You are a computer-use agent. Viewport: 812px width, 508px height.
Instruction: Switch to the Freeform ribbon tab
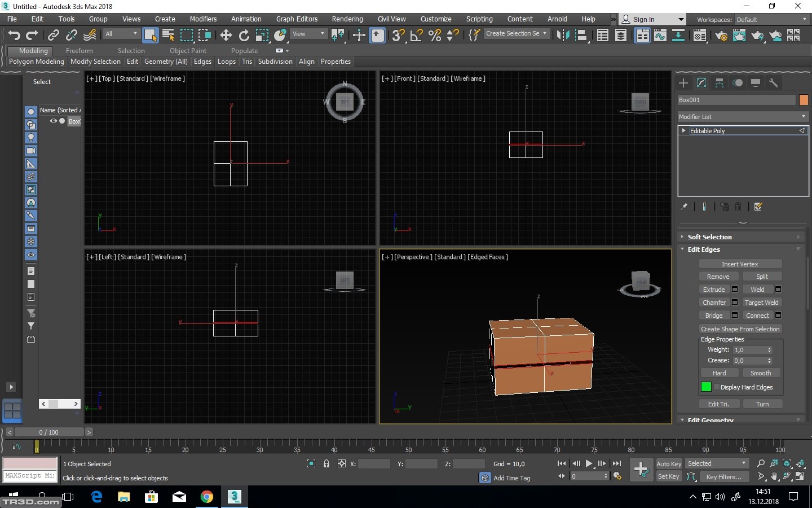[x=79, y=50]
